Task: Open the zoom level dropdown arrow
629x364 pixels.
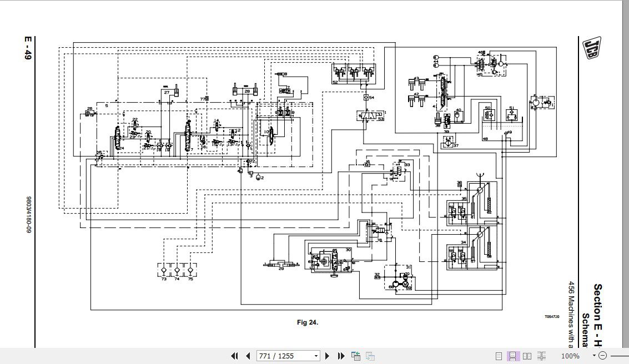Action: [x=594, y=356]
